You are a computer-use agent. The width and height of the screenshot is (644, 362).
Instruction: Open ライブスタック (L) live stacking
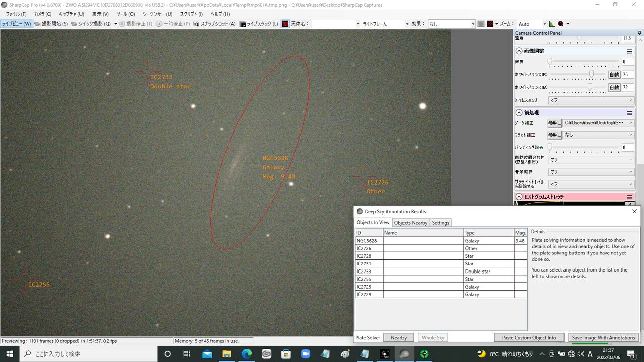(259, 24)
